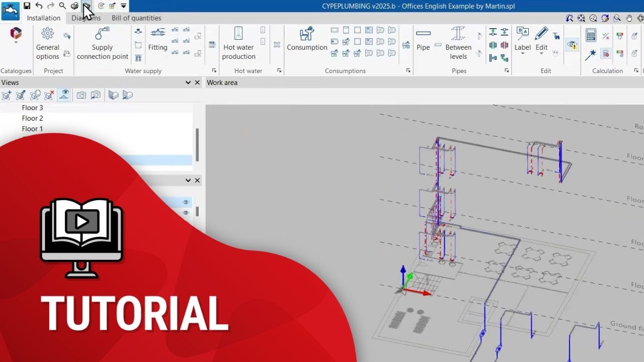
Task: Switch to the Diagrams tab
Action: [86, 18]
